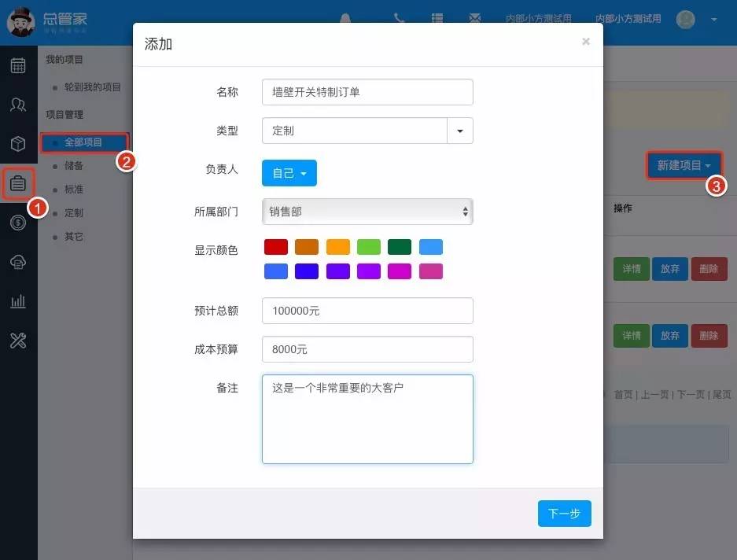Click inside the 名称 input field
The height and width of the screenshot is (560, 737).
pos(367,92)
